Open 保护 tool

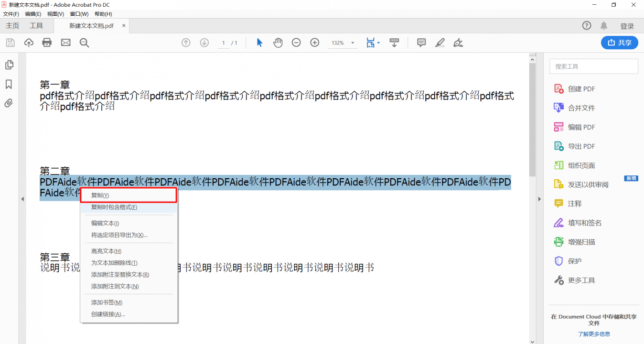(x=568, y=261)
